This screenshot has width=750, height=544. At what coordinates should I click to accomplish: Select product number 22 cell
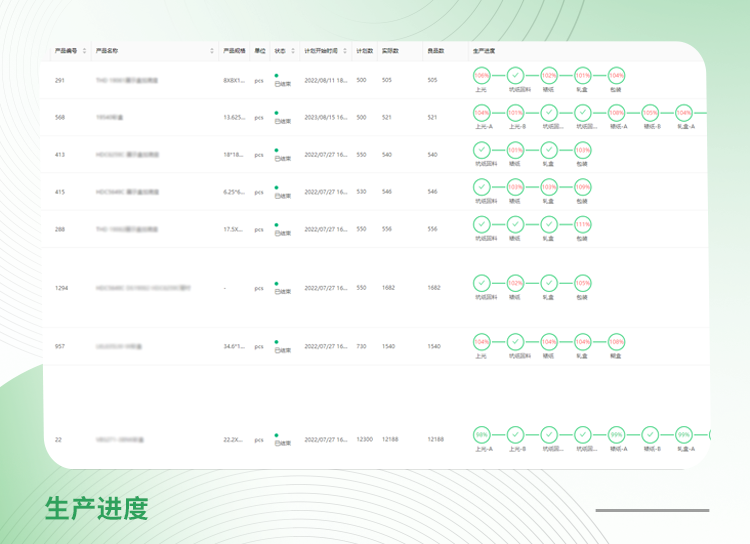(58, 440)
